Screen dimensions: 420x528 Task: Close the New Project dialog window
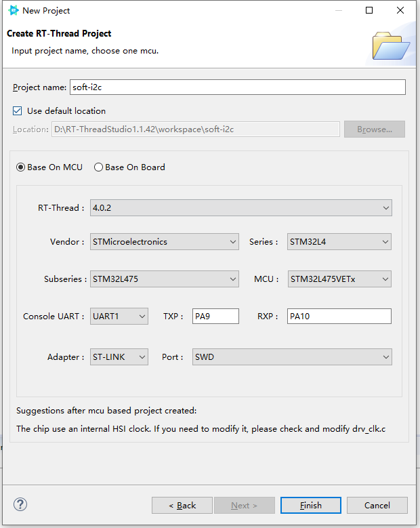click(400, 10)
